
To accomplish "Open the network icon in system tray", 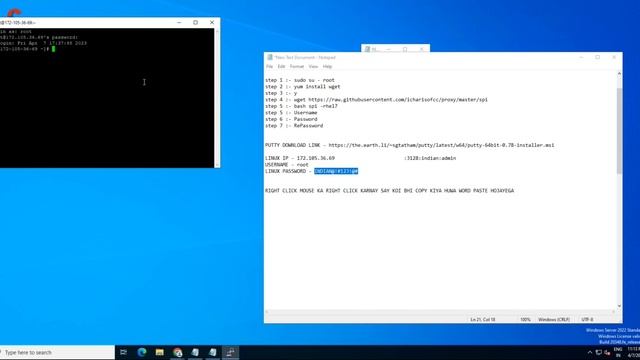I will (x=598, y=352).
